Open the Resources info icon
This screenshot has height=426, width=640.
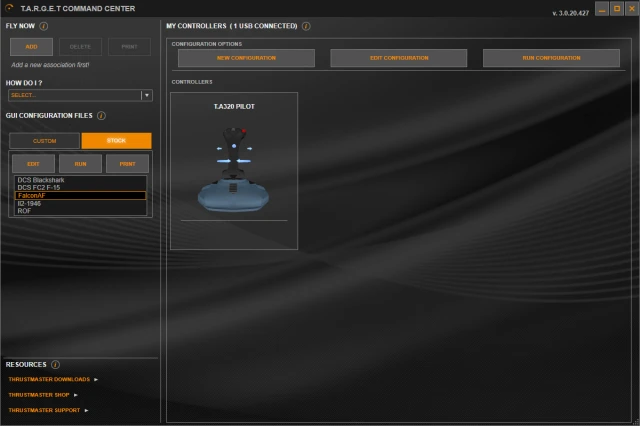[x=55, y=364]
